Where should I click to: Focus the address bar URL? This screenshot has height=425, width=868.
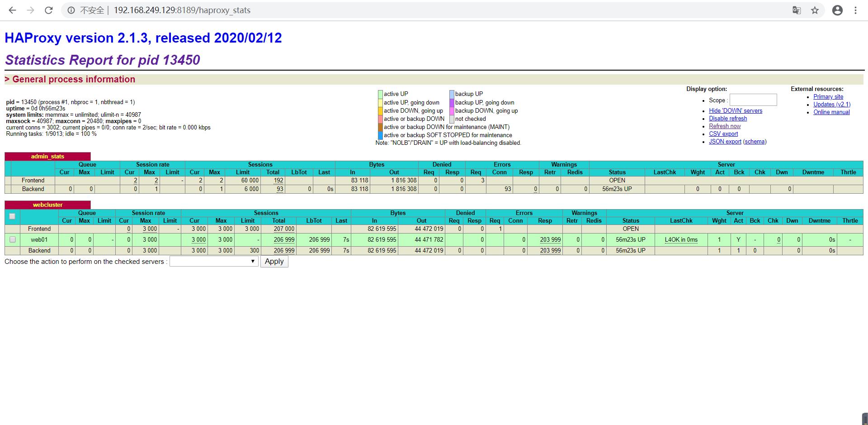(x=182, y=10)
